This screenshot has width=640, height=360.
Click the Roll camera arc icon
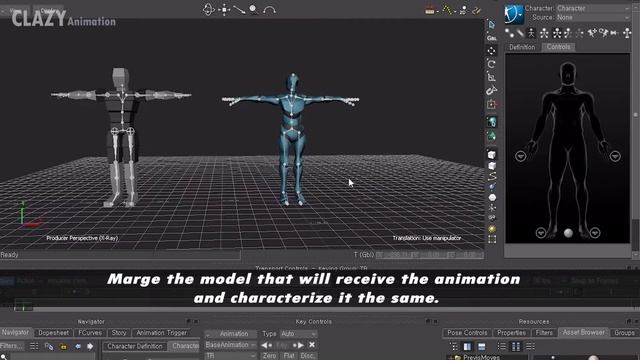click(x=269, y=9)
